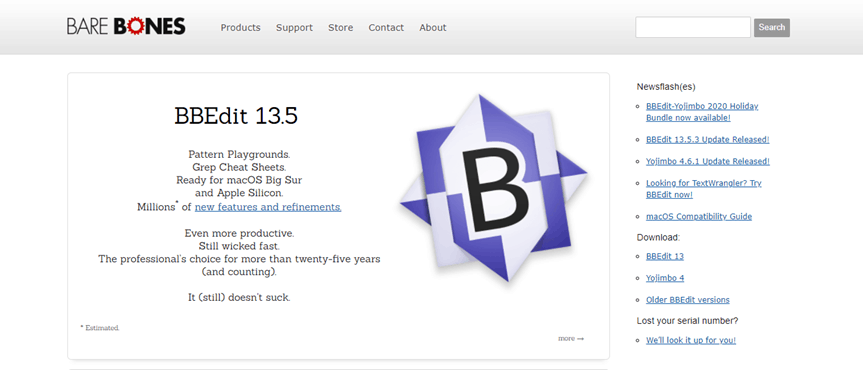Image resolution: width=863 pixels, height=370 pixels.
Task: Open the new features and refinements link
Action: pos(268,207)
